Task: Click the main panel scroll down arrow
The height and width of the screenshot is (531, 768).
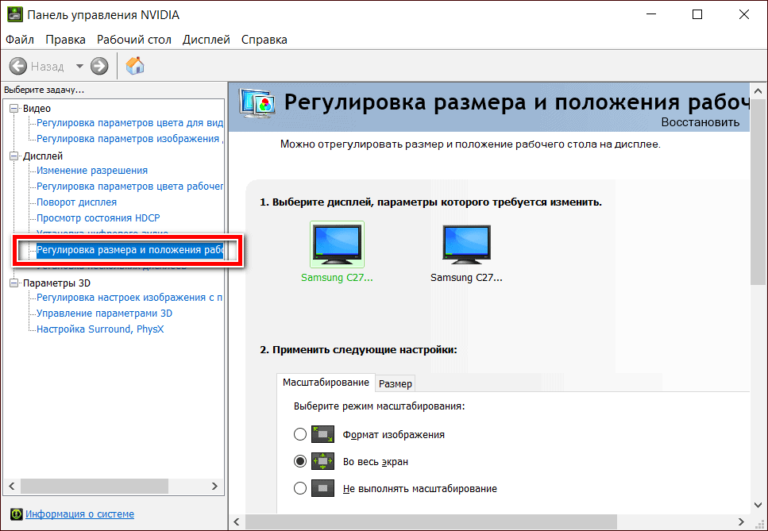Action: [x=758, y=505]
